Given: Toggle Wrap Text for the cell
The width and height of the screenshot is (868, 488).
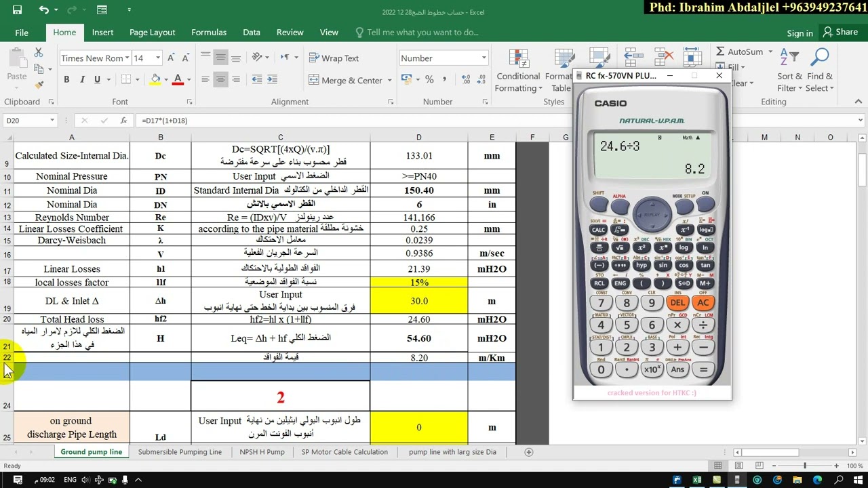Looking at the screenshot, I should 334,58.
